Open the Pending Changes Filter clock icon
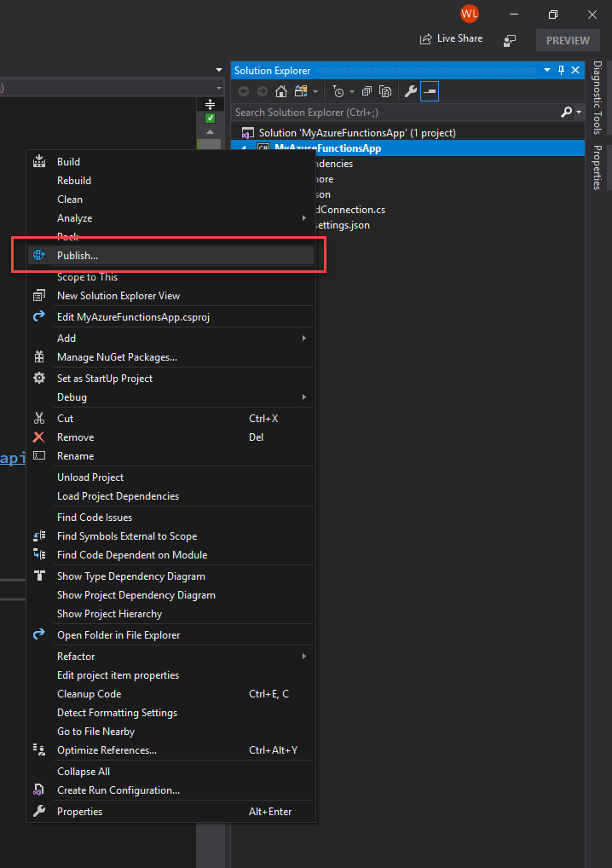Image resolution: width=612 pixels, height=868 pixels. tap(338, 91)
